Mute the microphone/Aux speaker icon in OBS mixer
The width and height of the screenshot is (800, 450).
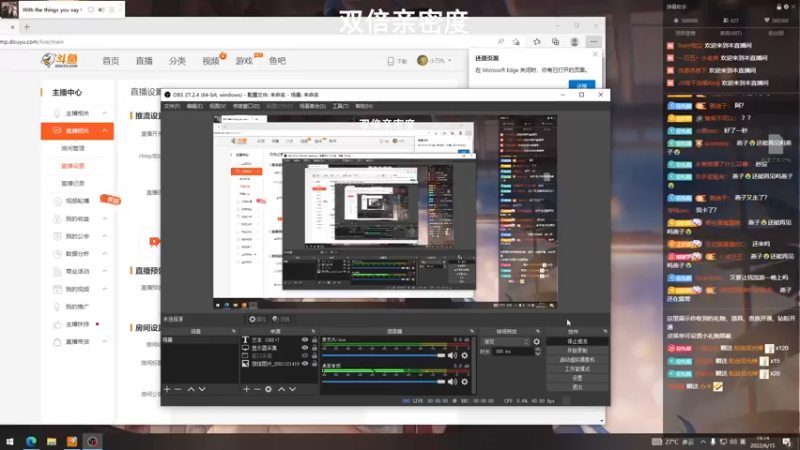452,355
